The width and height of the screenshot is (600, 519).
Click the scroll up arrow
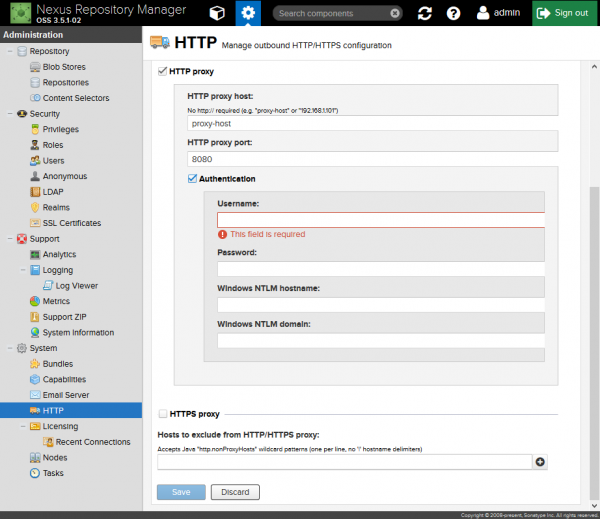point(594,67)
